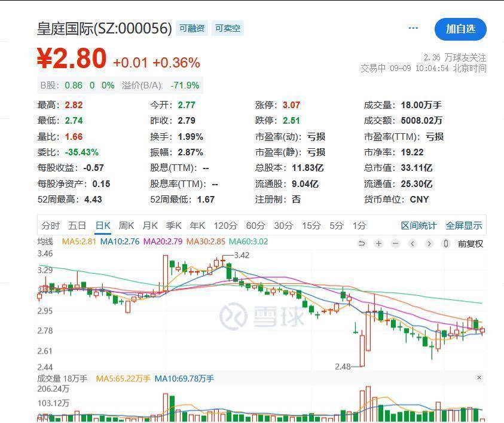The width and height of the screenshot is (504, 423).
Task: Open the 均线 indicator selector
Action: [x=45, y=242]
